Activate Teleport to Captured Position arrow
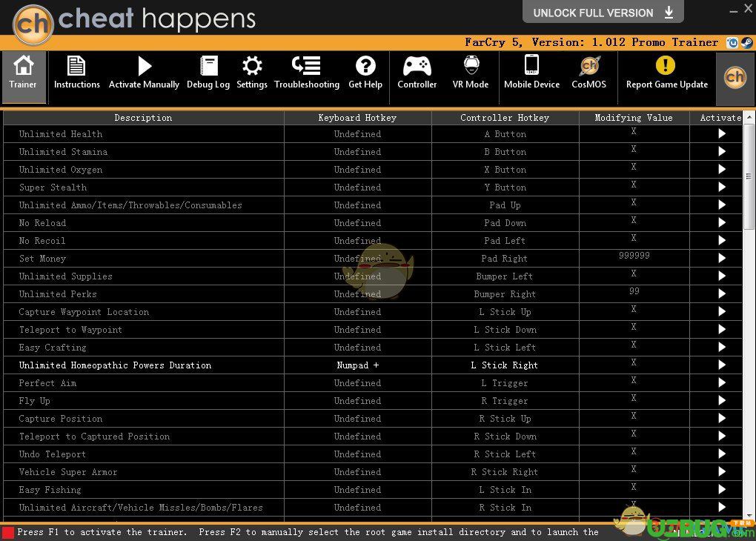The width and height of the screenshot is (756, 541). pos(721,437)
